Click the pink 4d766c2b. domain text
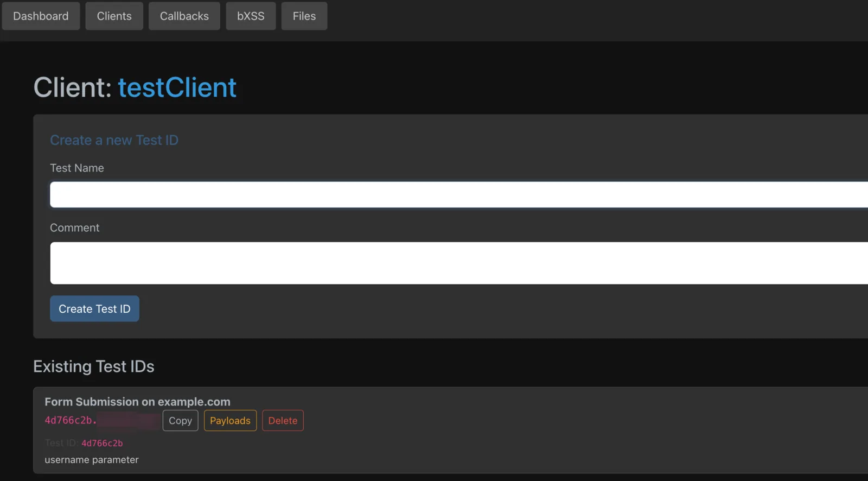The height and width of the screenshot is (481, 868). click(x=71, y=420)
